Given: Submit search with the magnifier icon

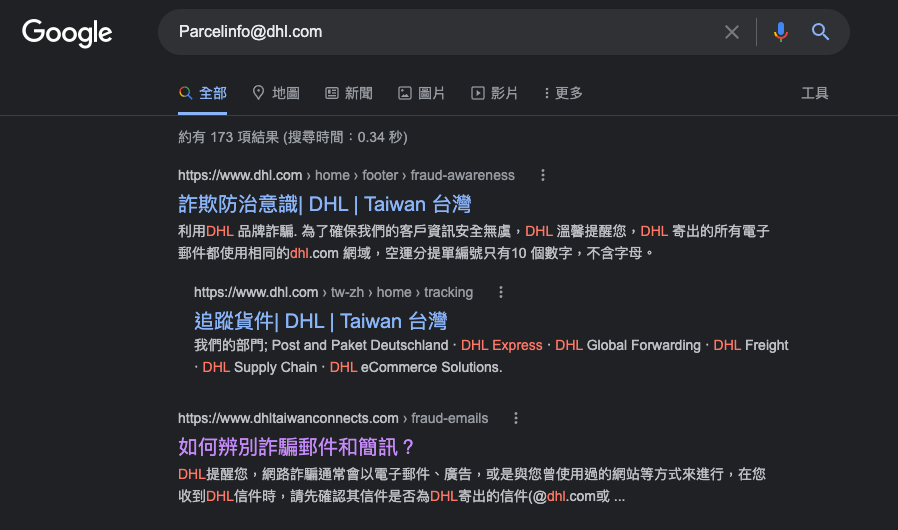Looking at the screenshot, I should 820,32.
